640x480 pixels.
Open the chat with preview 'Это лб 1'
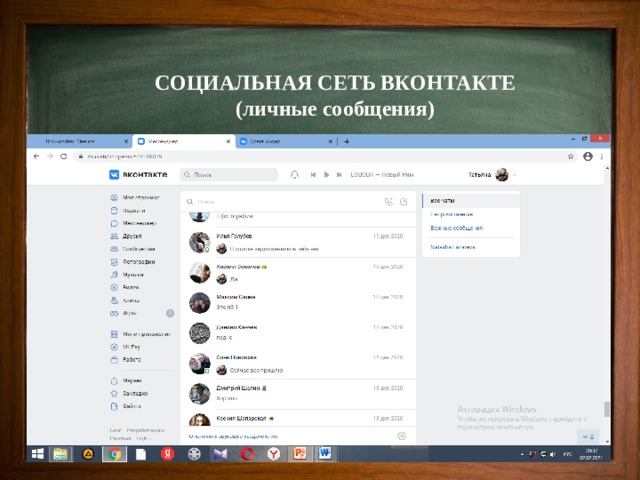tap(298, 302)
